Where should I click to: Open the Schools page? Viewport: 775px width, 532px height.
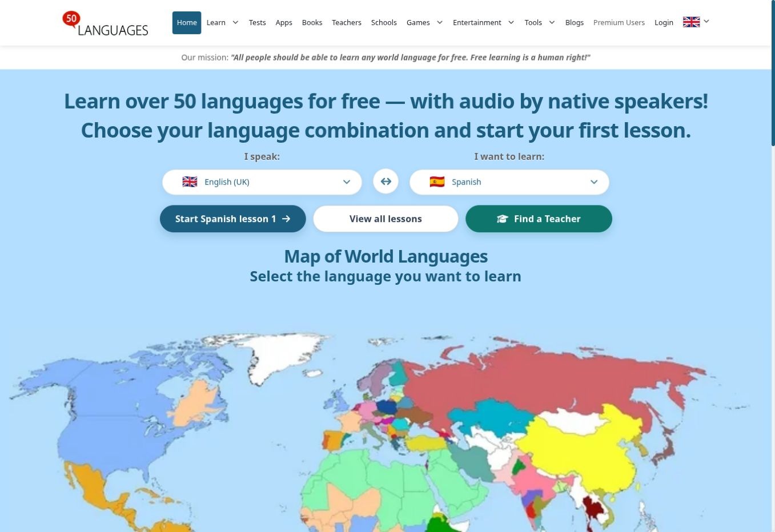tap(384, 23)
